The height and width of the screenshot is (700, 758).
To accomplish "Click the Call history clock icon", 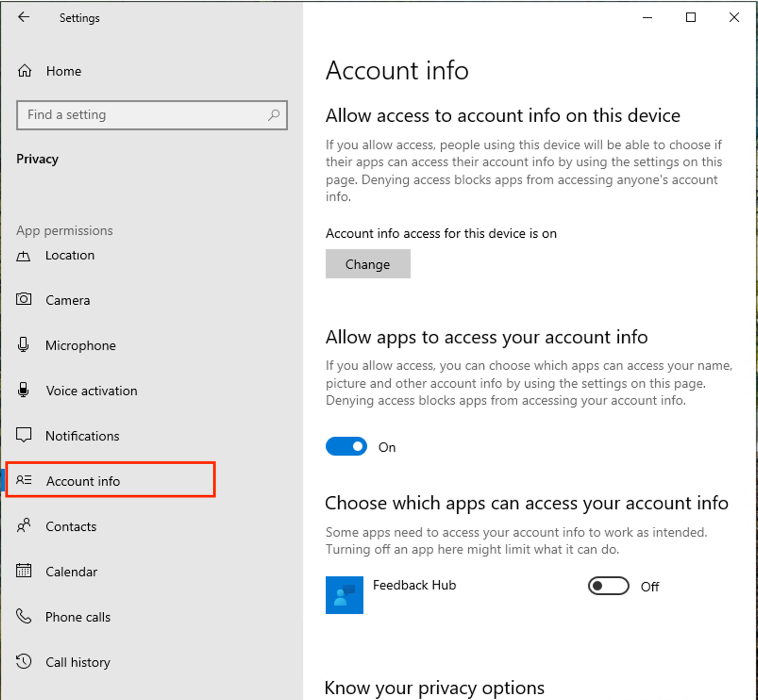I will [x=24, y=661].
